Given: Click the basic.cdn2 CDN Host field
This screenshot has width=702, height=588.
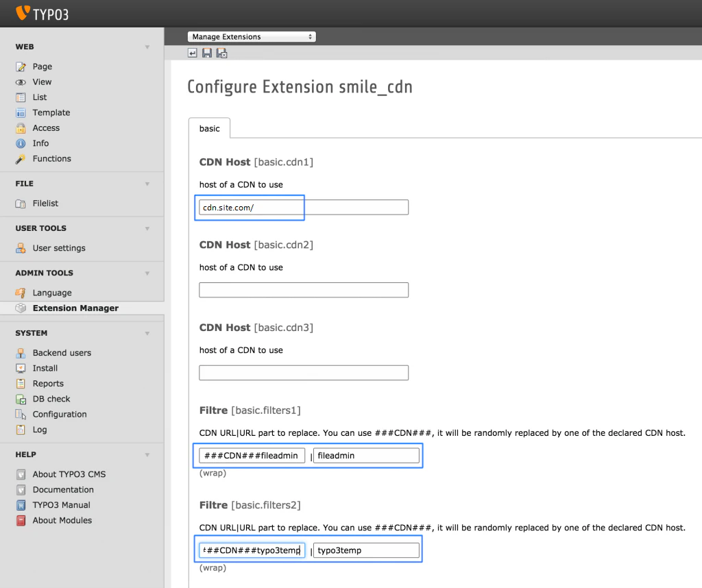Looking at the screenshot, I should coord(304,290).
